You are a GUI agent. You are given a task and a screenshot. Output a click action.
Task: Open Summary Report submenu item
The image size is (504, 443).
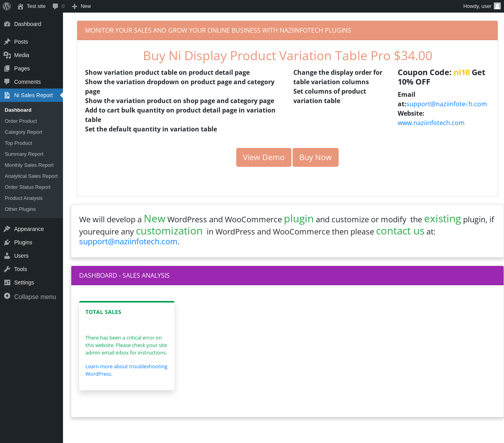tap(24, 154)
